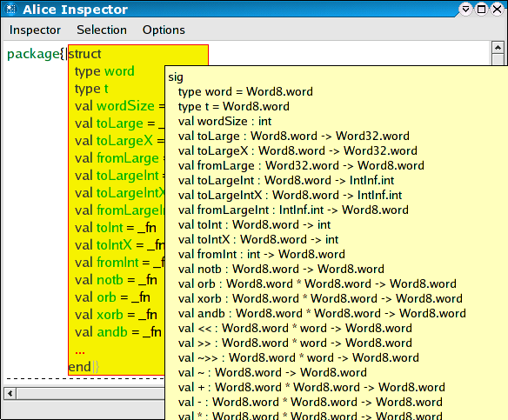Click 'type t = Word8.word' in tooltip
Viewport: 508px width, 420px height.
(x=234, y=107)
